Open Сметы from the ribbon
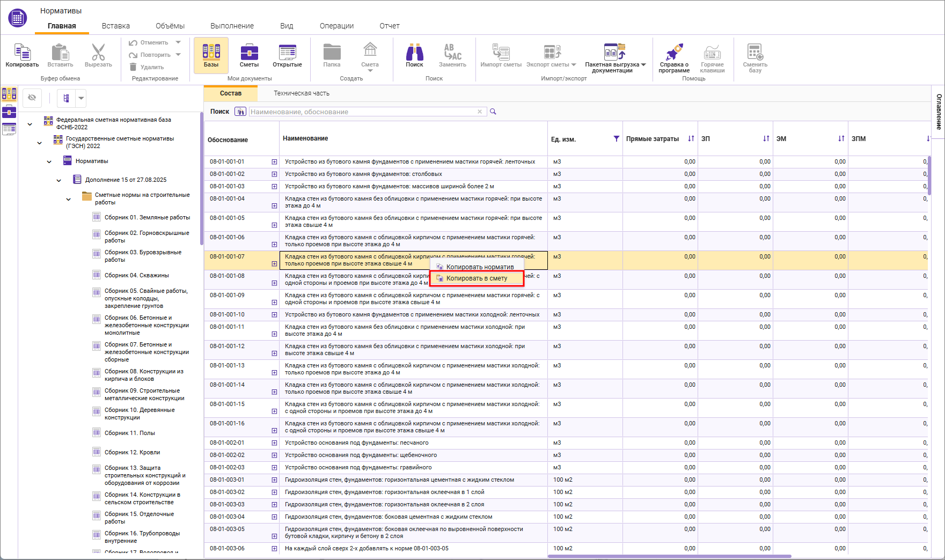 click(x=249, y=55)
